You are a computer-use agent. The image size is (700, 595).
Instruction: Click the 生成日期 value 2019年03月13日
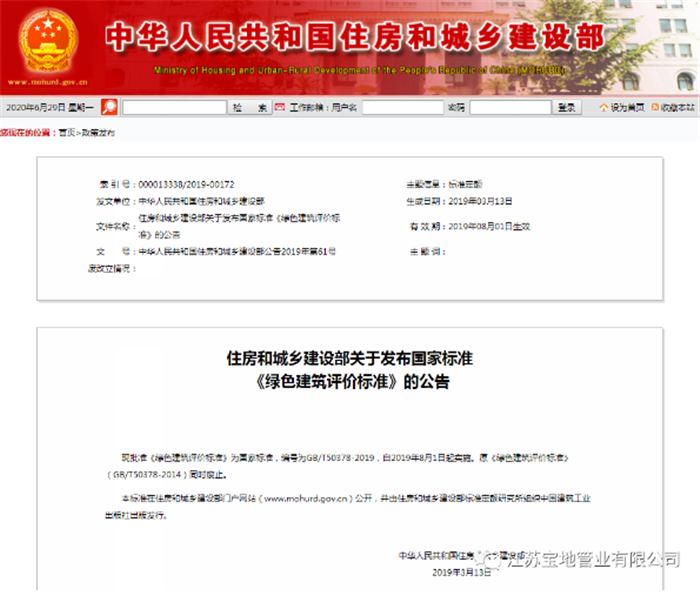(480, 201)
